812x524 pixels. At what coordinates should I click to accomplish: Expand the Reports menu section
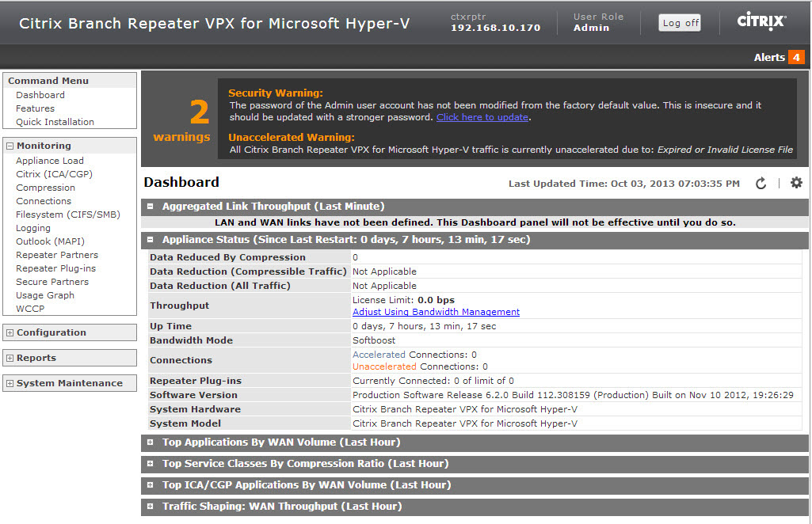(x=10, y=358)
